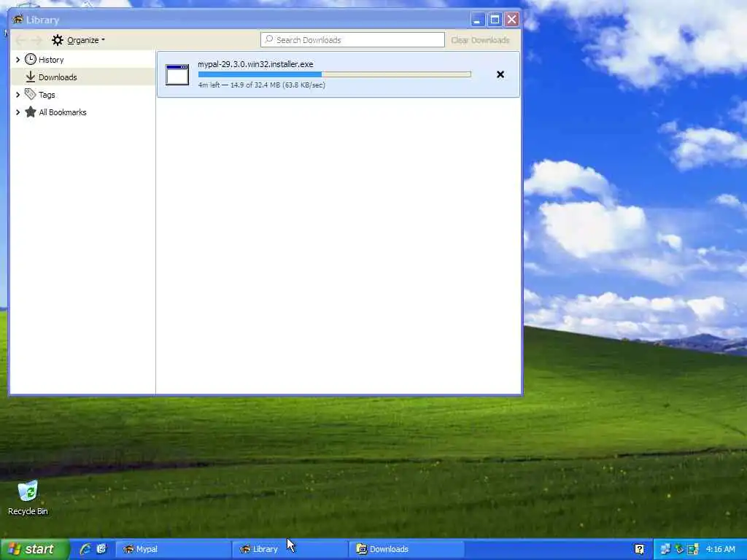
Task: Click the '4m left — 14.9 of 32.4 MB' status
Action: (x=262, y=85)
